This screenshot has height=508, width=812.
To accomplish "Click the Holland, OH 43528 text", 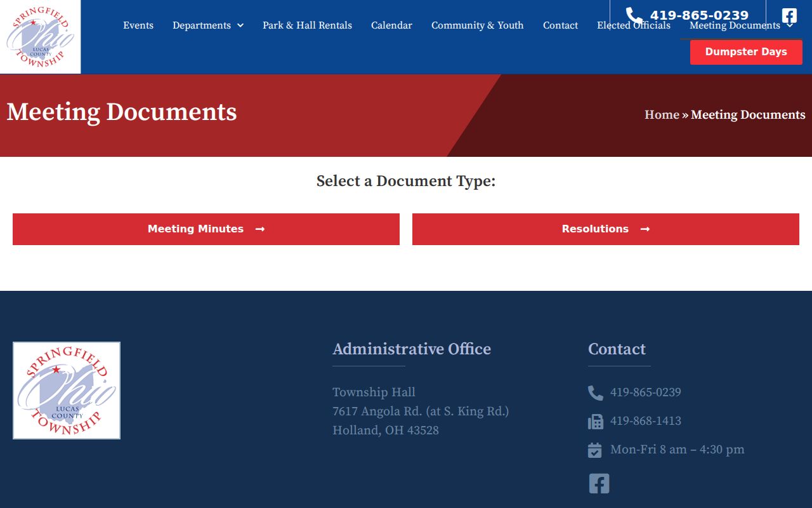I will click(386, 431).
